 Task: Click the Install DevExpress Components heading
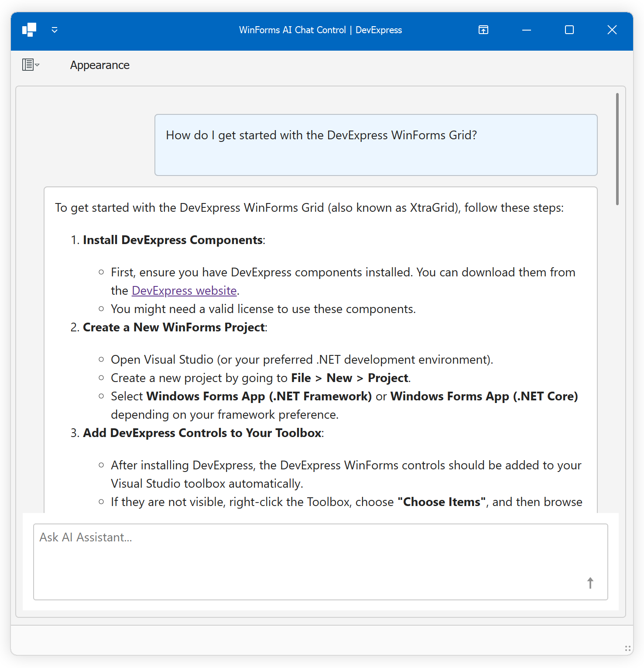click(x=173, y=240)
